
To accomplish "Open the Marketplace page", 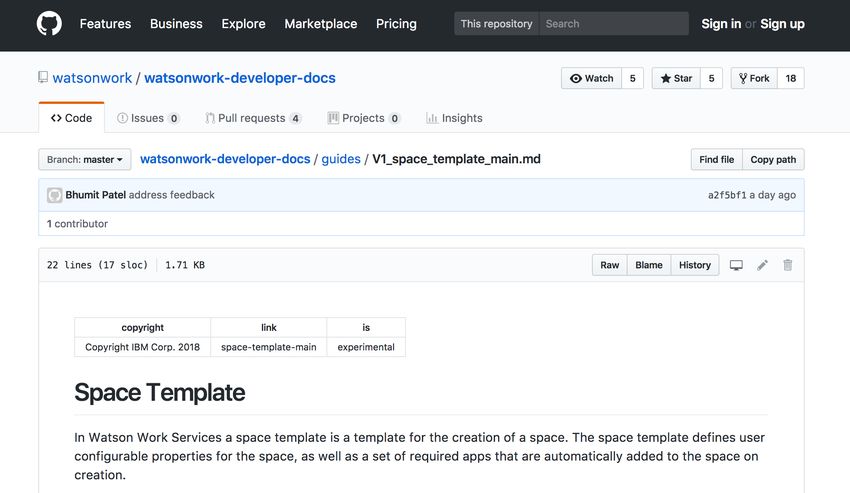I will click(321, 24).
